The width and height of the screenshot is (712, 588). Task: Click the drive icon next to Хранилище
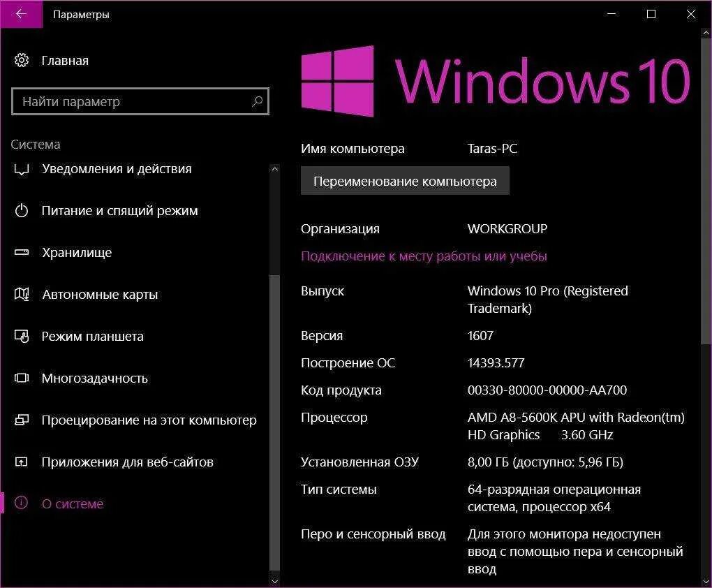[x=22, y=252]
